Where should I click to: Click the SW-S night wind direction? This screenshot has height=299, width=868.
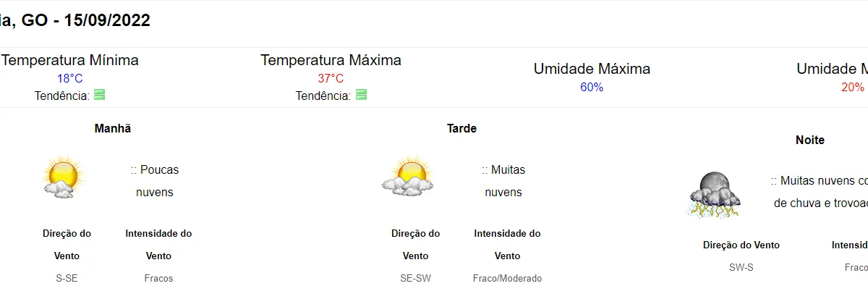pyautogui.click(x=741, y=267)
